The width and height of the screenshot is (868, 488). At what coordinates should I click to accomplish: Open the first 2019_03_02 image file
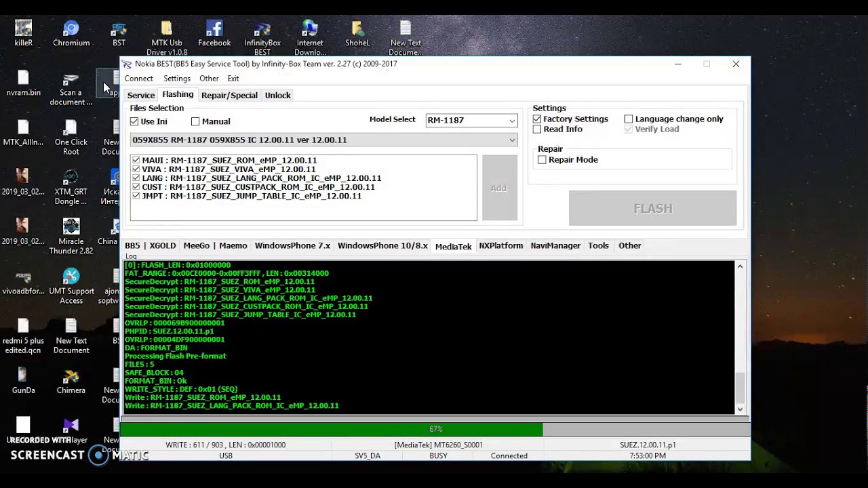click(x=24, y=182)
